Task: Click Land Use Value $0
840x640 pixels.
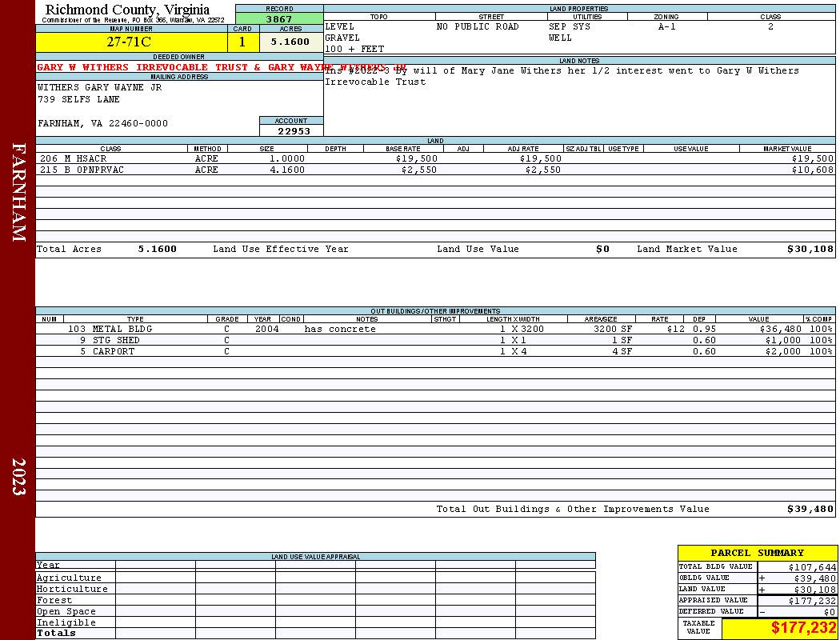Action: [602, 249]
